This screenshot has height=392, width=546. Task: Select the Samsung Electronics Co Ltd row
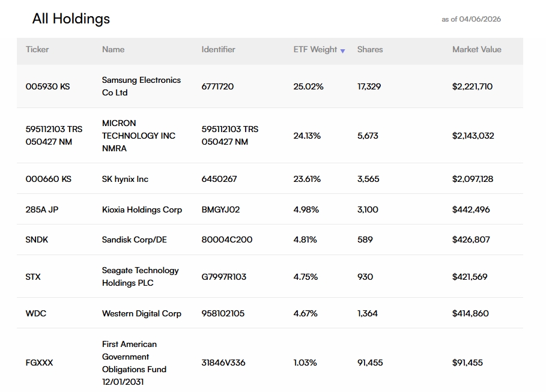coord(270,86)
